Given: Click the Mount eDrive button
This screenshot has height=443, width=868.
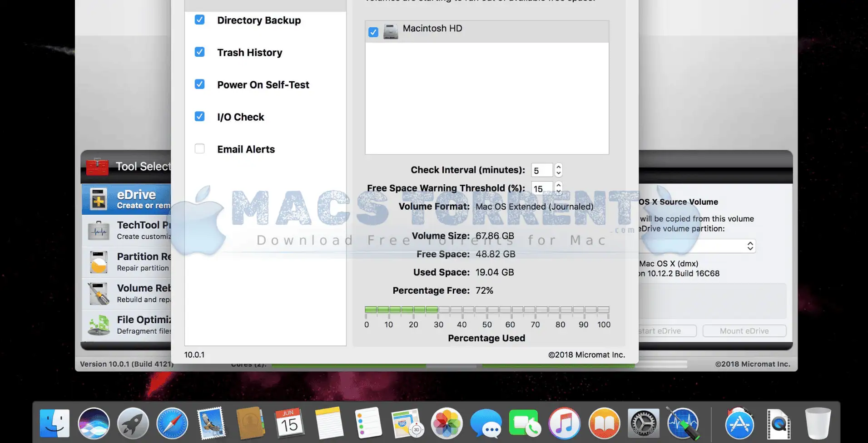Looking at the screenshot, I should click(x=744, y=331).
